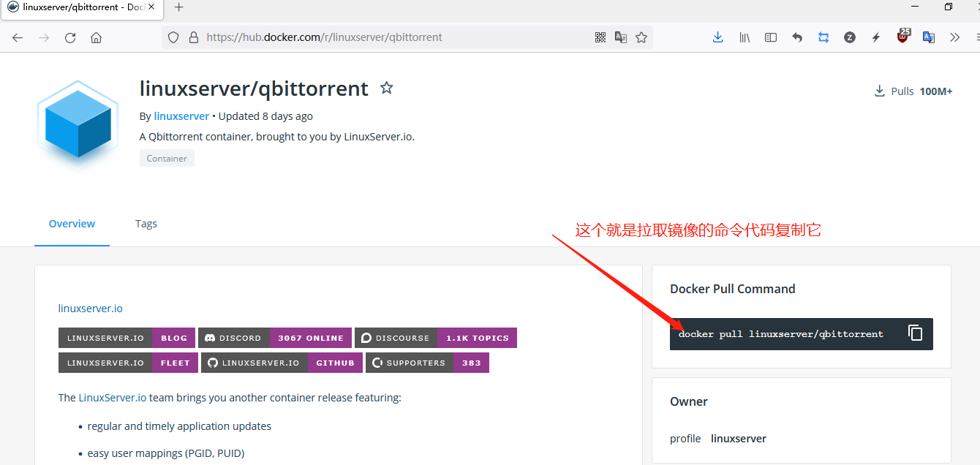Viewport: 980px width, 465px height.
Task: Open the Discourse 1.1K topics badge
Action: point(436,338)
